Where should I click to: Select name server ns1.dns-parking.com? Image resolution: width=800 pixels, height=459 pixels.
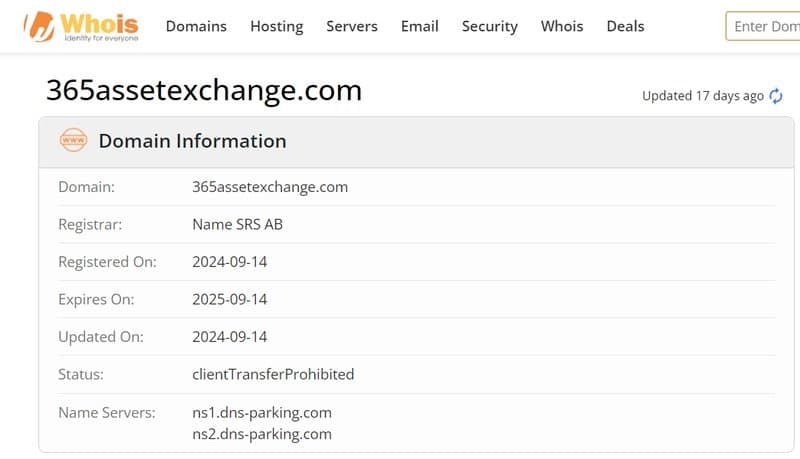click(x=262, y=413)
